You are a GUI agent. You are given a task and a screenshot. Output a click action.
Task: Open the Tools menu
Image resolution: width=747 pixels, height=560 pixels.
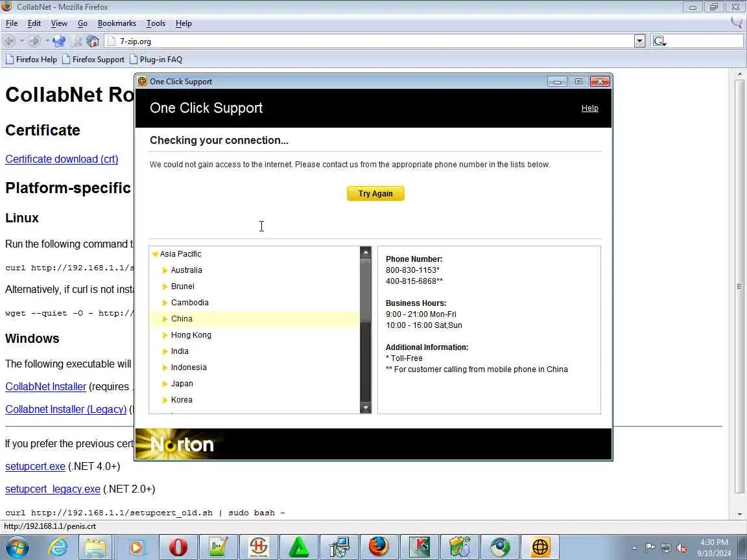tap(156, 23)
